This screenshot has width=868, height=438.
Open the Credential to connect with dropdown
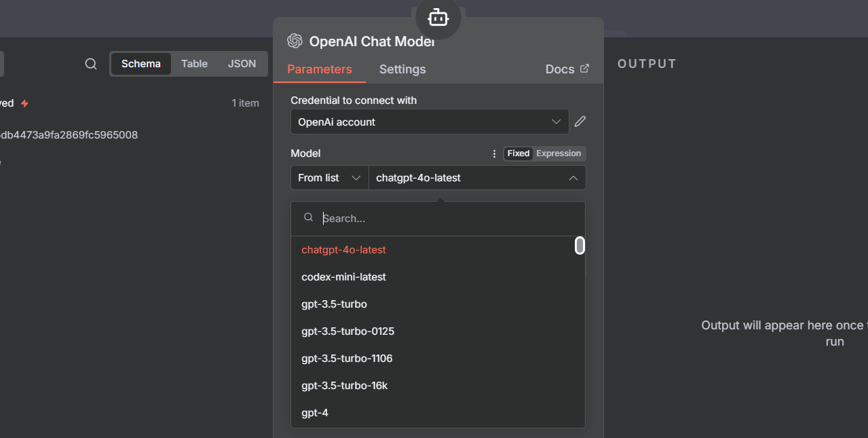click(429, 122)
